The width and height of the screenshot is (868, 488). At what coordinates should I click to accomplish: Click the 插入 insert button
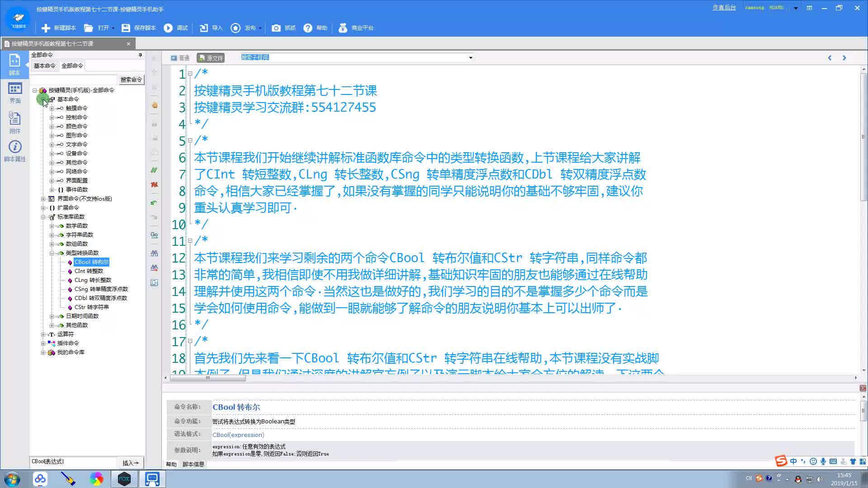pyautogui.click(x=131, y=463)
